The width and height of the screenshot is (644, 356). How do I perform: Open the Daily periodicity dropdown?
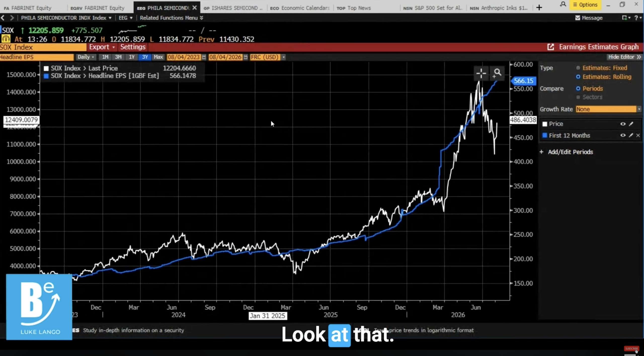[x=86, y=57]
